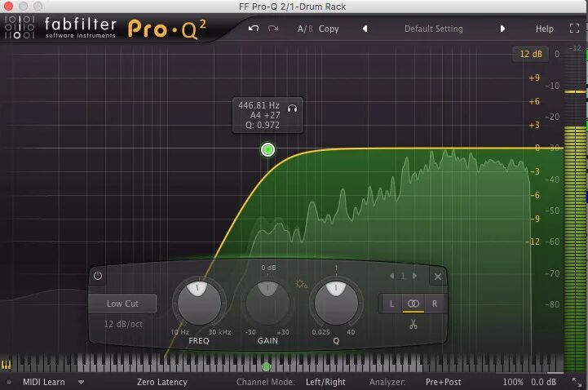Open the 12 dB/oct slope dropdown

tap(123, 324)
